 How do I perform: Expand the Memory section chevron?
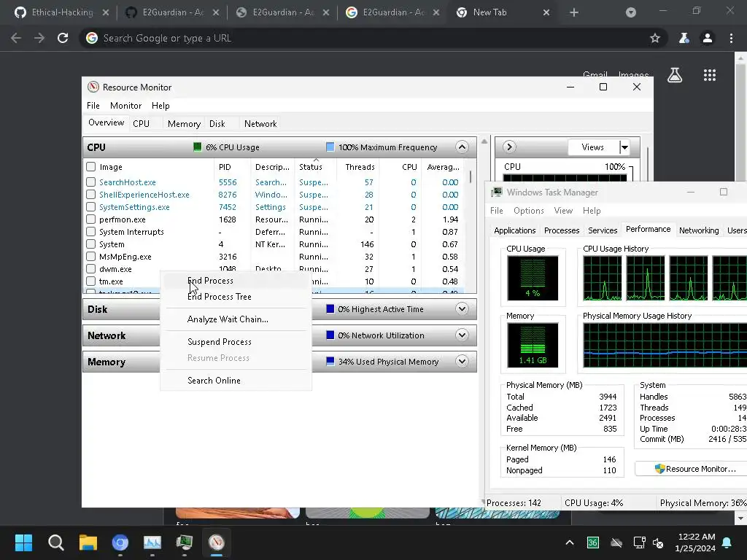(x=462, y=362)
